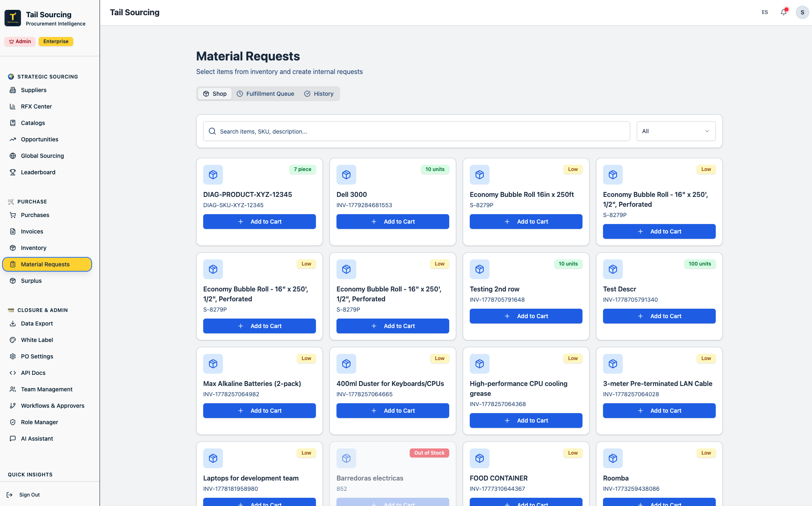Click the Team Management people icon
812x506 pixels.
(x=13, y=389)
